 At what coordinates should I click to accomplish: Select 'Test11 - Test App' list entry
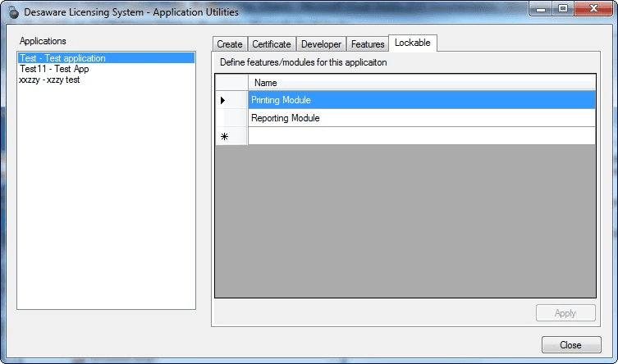[x=106, y=69]
